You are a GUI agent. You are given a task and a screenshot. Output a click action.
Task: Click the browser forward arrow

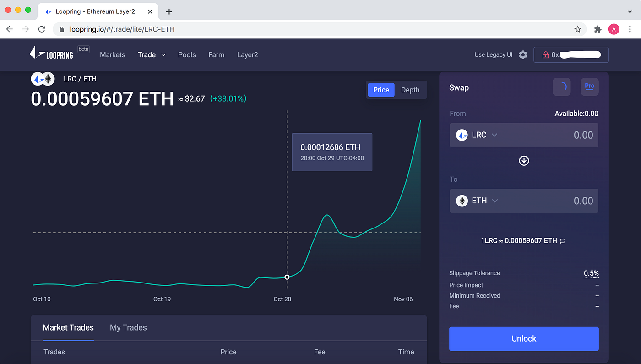pyautogui.click(x=26, y=29)
